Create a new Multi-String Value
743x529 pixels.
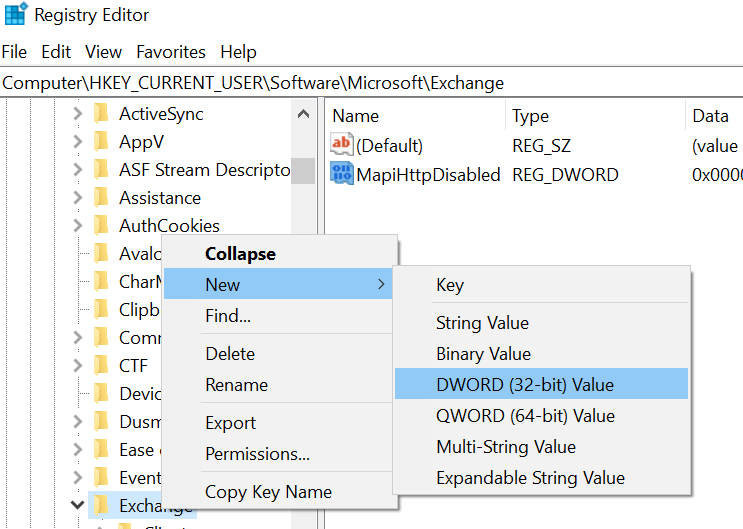541,447
